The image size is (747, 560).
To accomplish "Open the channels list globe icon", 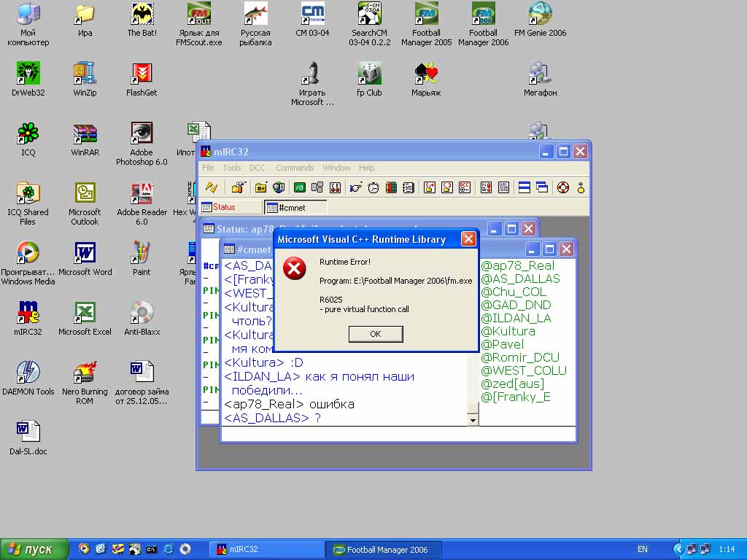I will [x=279, y=187].
